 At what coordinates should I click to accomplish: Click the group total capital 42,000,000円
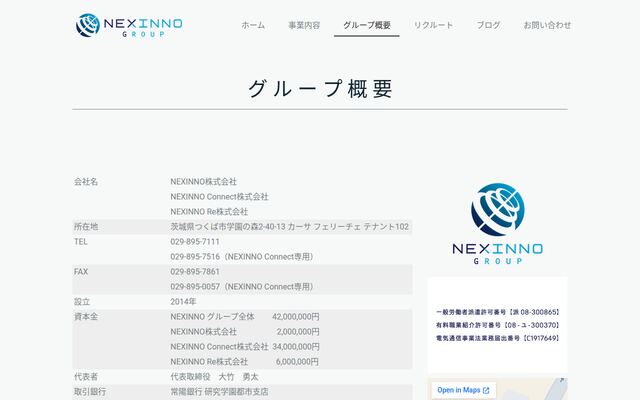click(296, 317)
